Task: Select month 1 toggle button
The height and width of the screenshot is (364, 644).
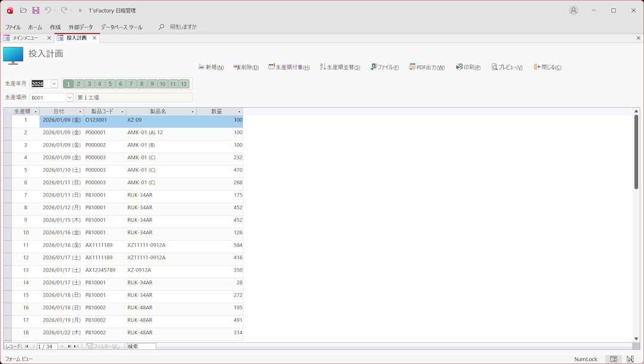Action: point(68,84)
